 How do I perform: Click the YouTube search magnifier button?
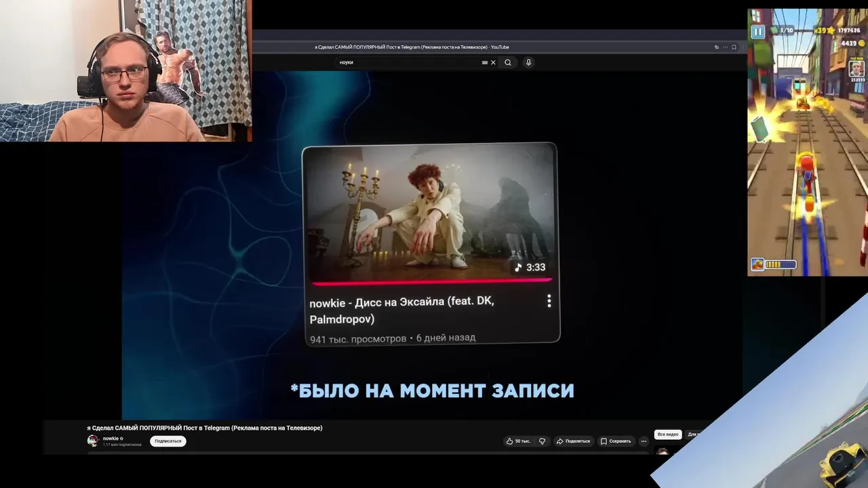tap(508, 62)
